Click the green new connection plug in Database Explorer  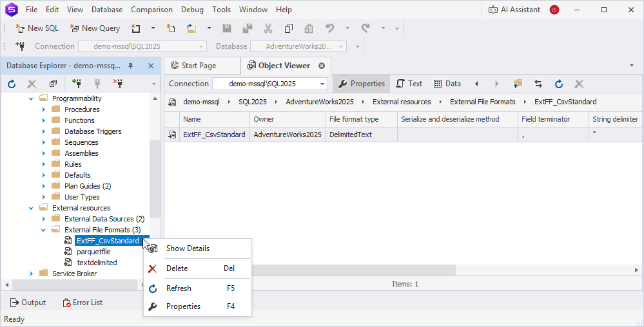tap(77, 84)
